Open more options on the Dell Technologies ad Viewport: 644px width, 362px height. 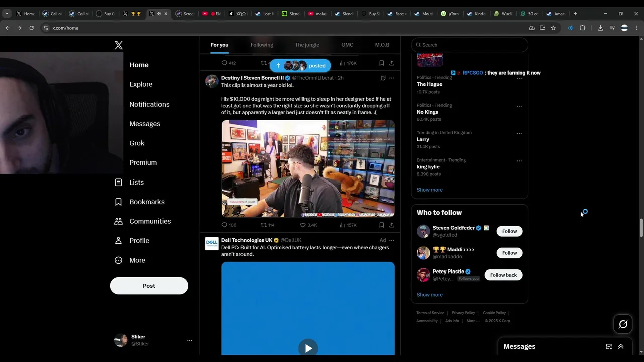[392, 240]
